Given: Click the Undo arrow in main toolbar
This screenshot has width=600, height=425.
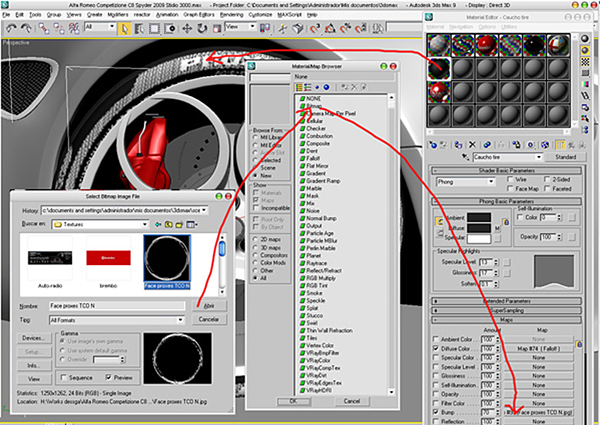Looking at the screenshot, I should click(11, 28).
